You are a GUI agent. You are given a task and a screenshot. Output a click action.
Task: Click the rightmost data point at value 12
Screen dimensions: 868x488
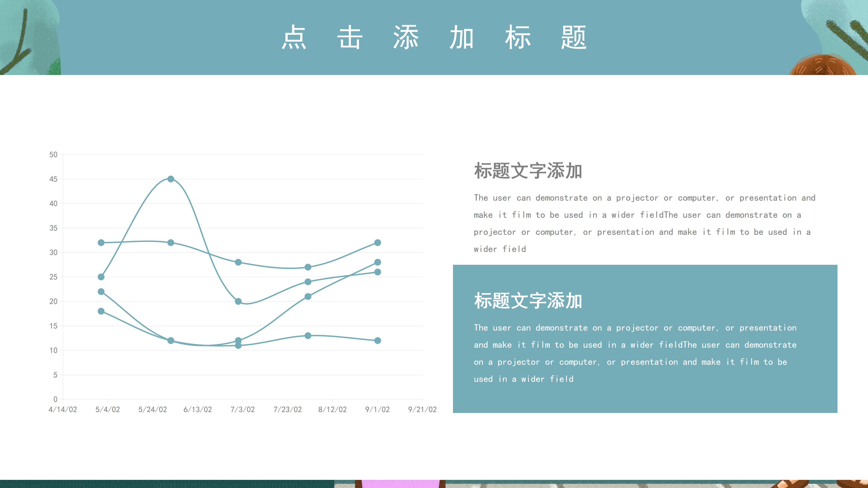(x=378, y=340)
